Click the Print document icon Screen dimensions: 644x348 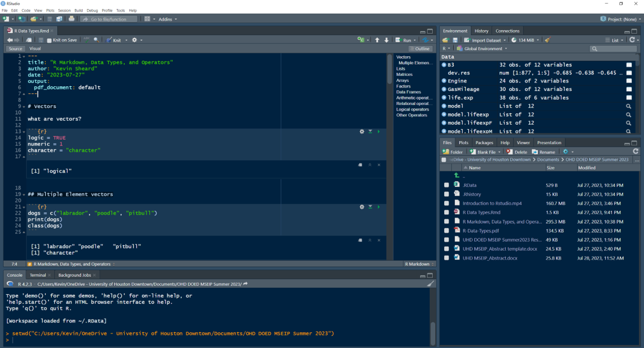71,19
